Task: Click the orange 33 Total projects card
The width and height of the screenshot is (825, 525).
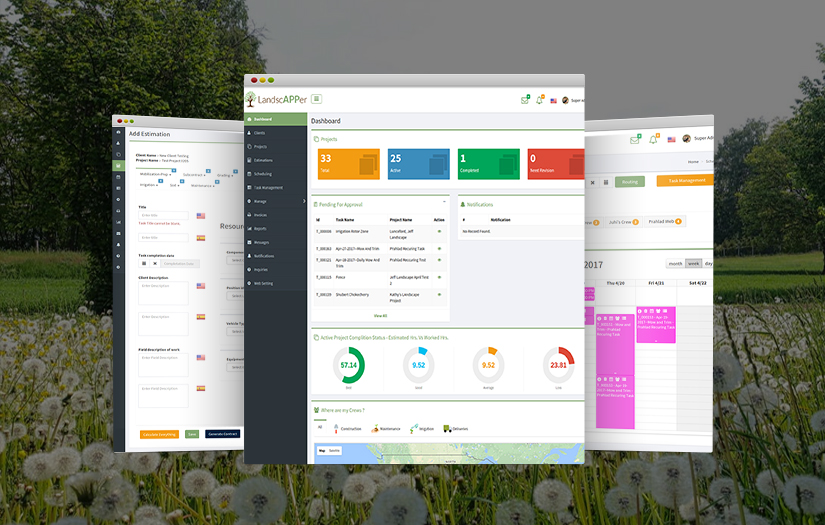Action: tap(349, 164)
